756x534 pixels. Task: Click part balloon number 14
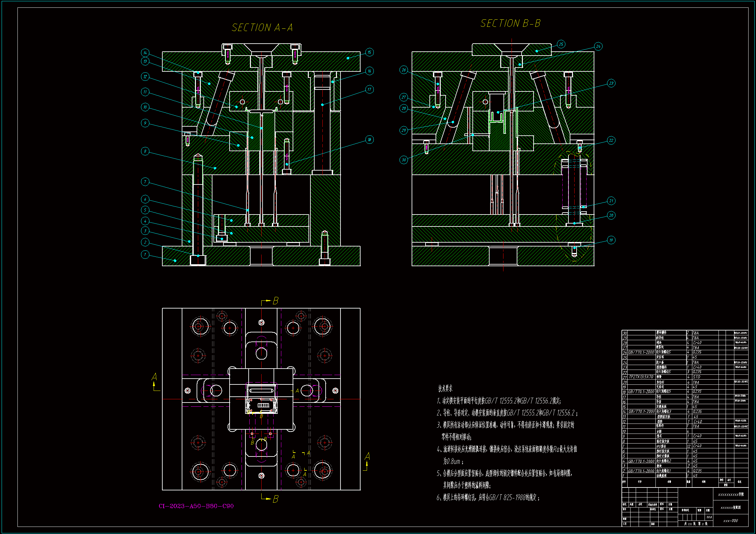[x=145, y=53]
